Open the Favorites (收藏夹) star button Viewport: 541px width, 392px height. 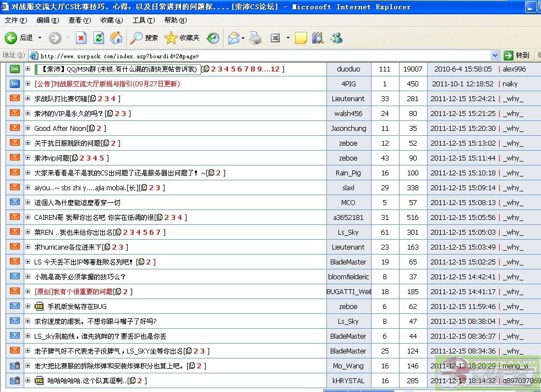182,38
